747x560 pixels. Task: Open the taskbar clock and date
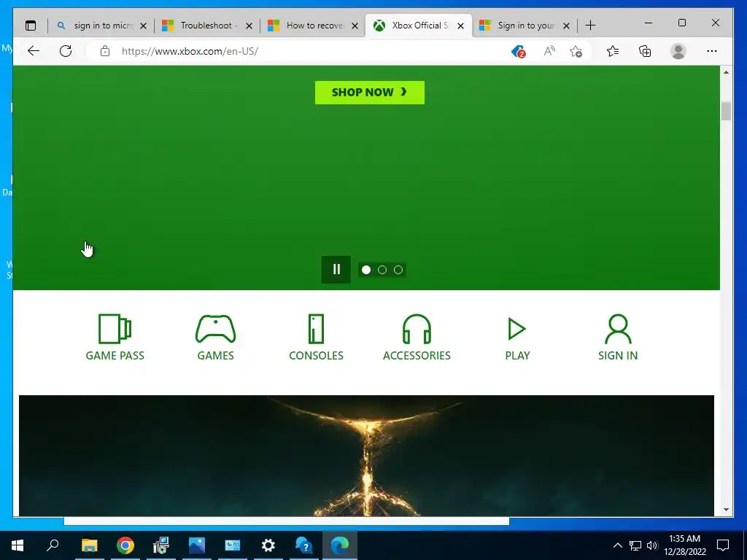click(684, 545)
